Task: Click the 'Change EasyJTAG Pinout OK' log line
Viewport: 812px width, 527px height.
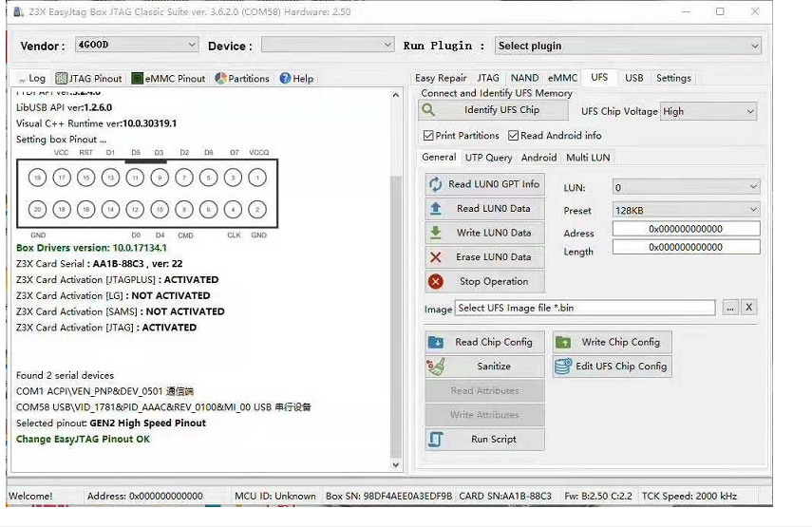Action: [83, 439]
